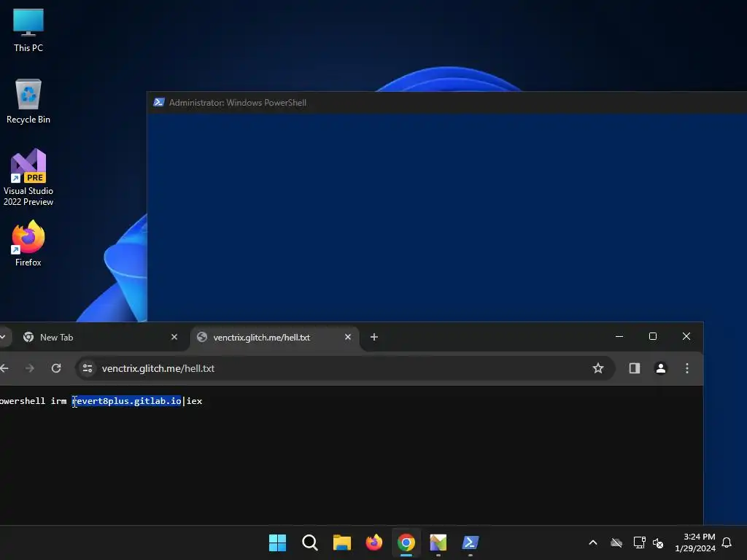
Task: Open Chrome side panel
Action: pyautogui.click(x=635, y=368)
